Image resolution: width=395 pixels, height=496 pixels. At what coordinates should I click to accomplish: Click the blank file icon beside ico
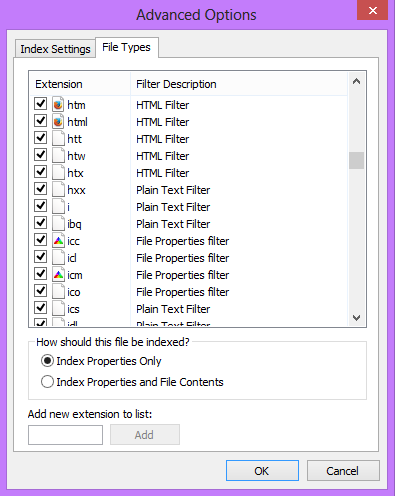click(x=58, y=291)
